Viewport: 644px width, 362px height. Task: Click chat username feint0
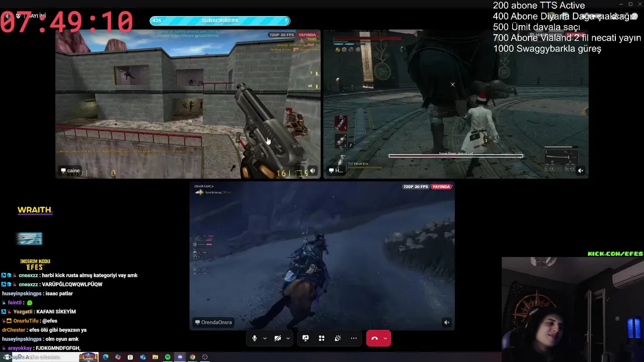pyautogui.click(x=15, y=303)
